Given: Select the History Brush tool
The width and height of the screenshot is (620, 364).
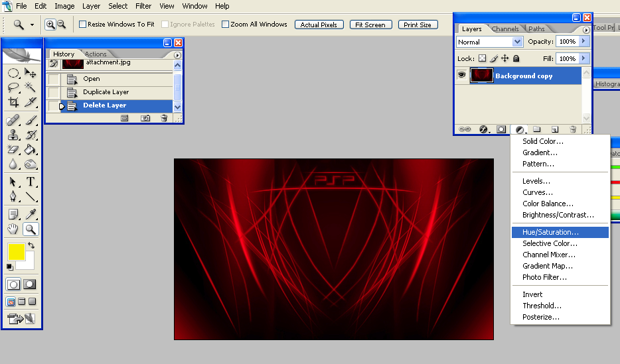Looking at the screenshot, I should pos(31,135).
